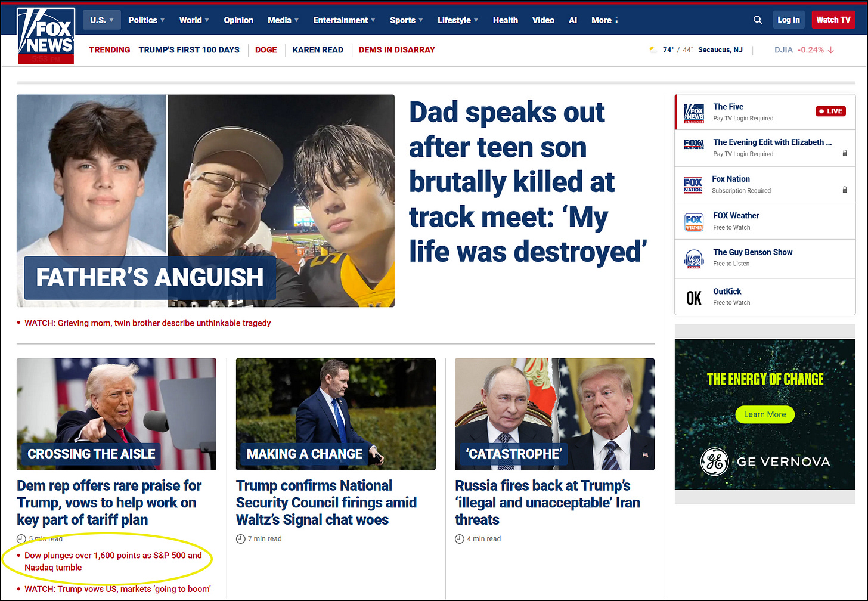This screenshot has height=601, width=868.
Task: Open the More menu
Action: 604,20
